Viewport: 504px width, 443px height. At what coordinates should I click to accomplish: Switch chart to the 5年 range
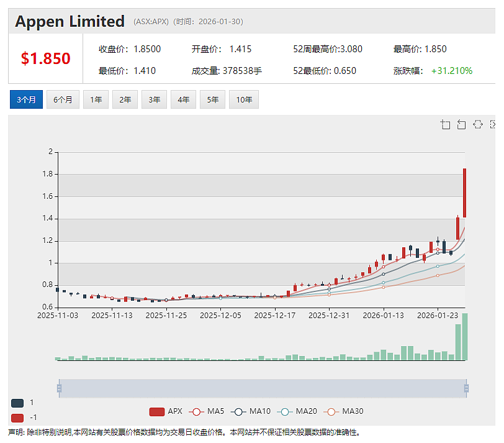pos(212,99)
